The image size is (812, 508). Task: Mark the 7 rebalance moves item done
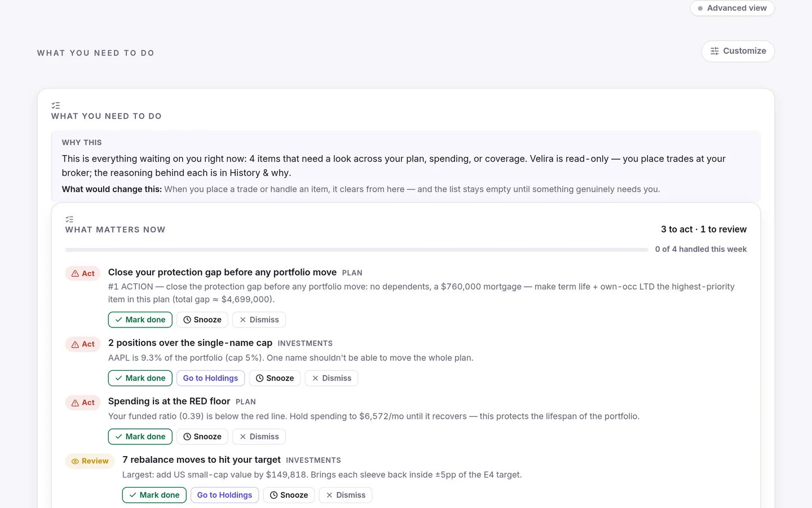(154, 495)
